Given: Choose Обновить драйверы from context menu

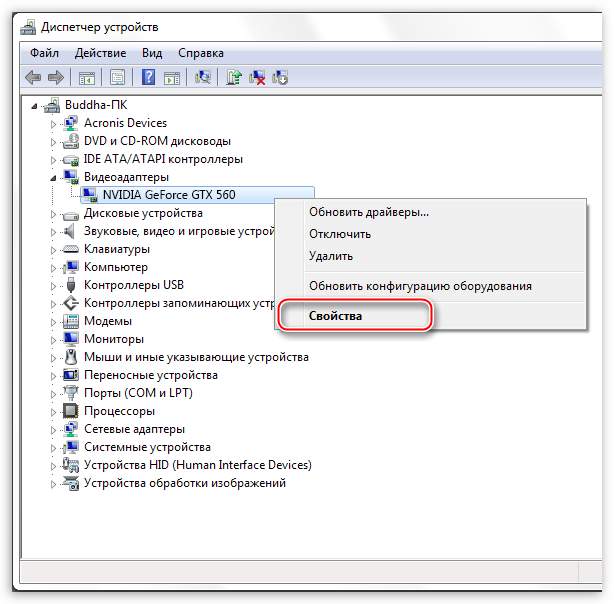Looking at the screenshot, I should [368, 212].
